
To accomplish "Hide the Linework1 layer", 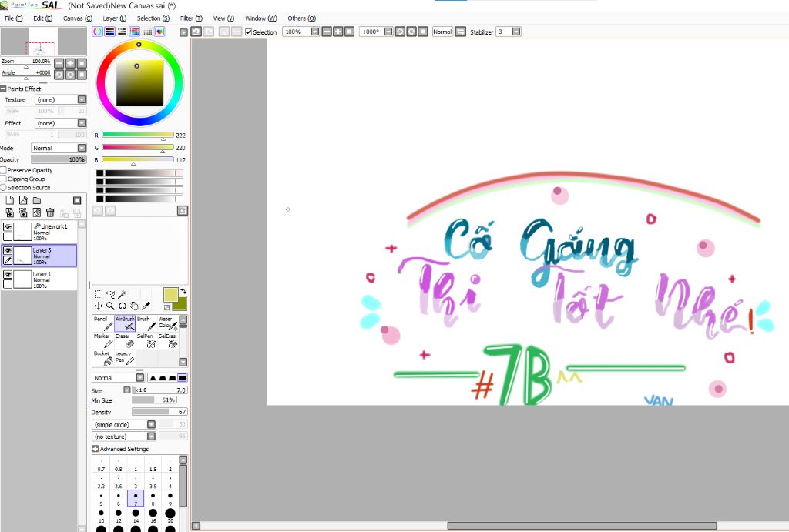I will [x=8, y=227].
